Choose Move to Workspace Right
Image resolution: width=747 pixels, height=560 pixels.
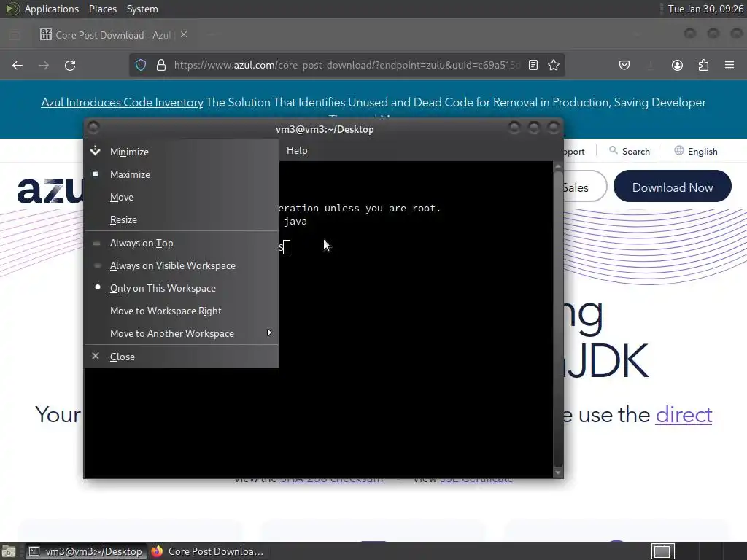[x=181, y=311]
